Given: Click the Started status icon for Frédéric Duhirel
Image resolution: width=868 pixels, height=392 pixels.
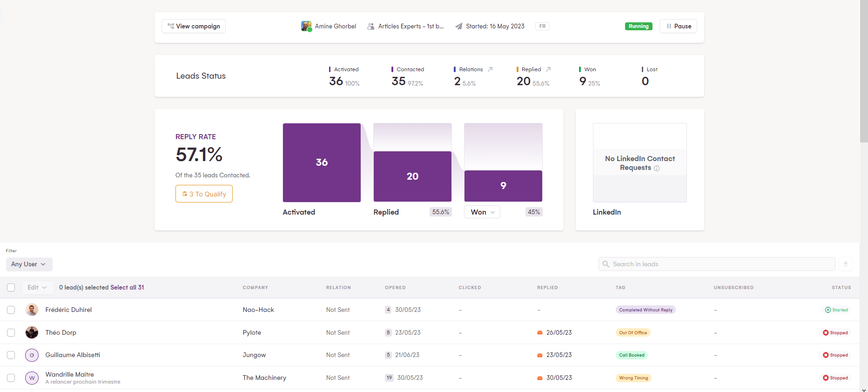Looking at the screenshot, I should (828, 310).
